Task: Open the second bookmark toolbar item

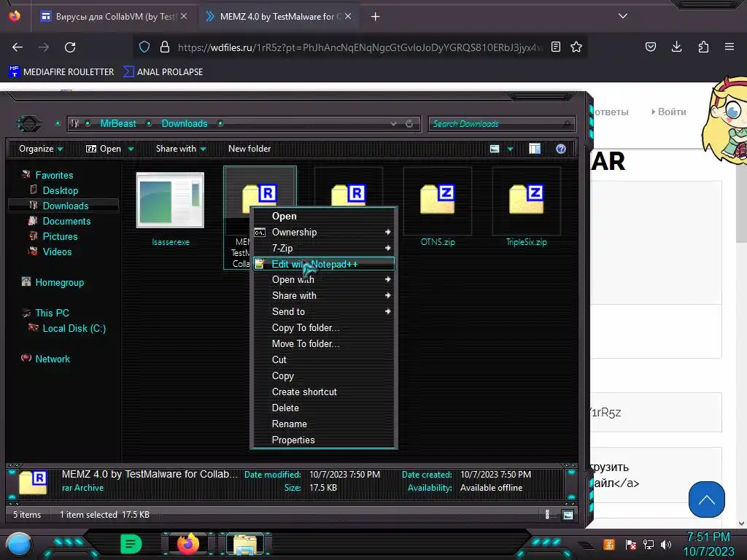Action: [x=163, y=72]
